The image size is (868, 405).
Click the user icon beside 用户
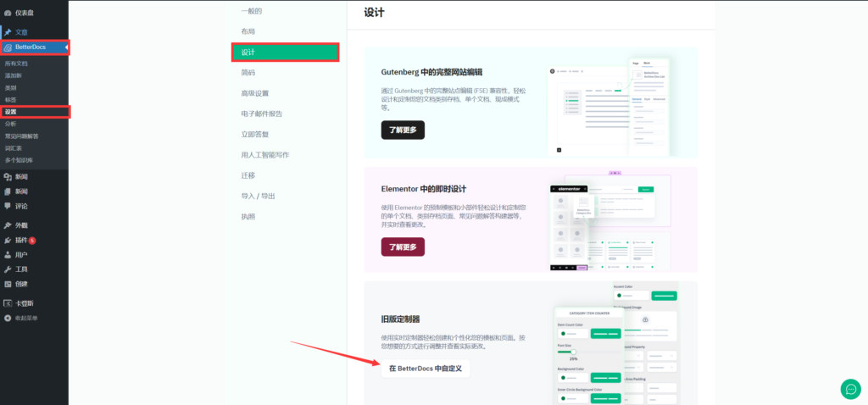click(x=8, y=255)
